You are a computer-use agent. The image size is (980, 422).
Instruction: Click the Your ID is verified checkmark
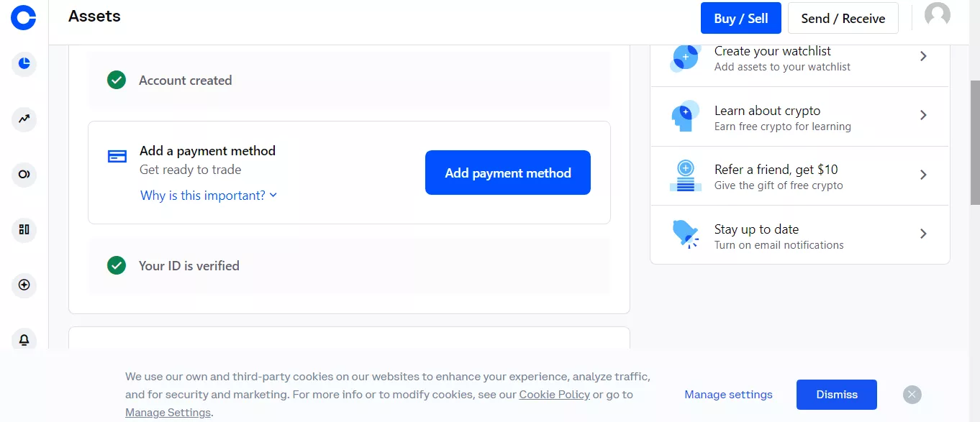(x=116, y=265)
